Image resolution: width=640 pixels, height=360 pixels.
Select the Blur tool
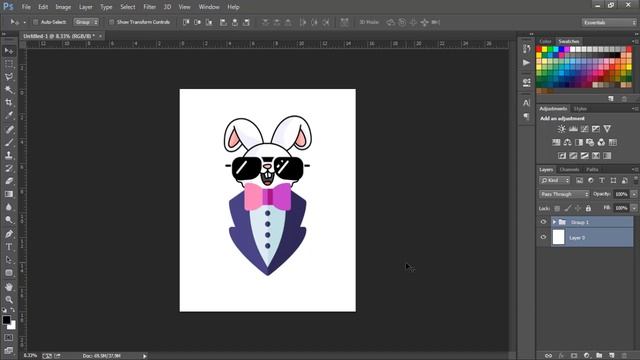pyautogui.click(x=9, y=207)
